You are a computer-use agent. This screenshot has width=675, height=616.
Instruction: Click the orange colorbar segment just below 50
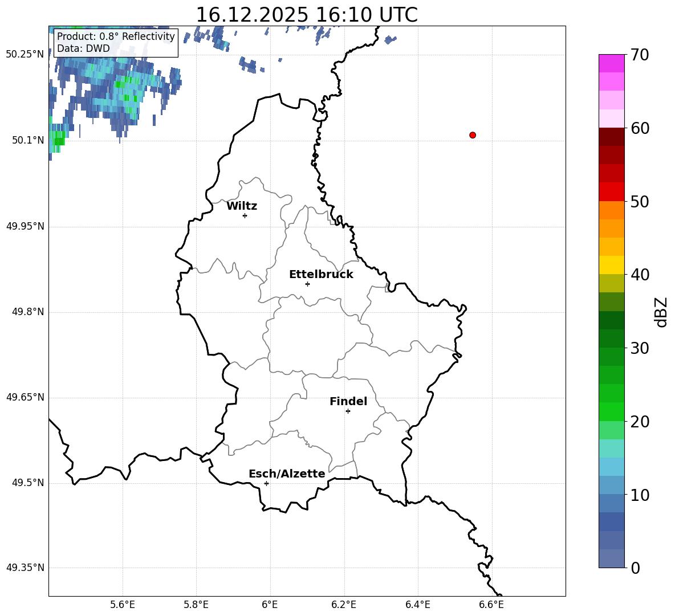(611, 210)
